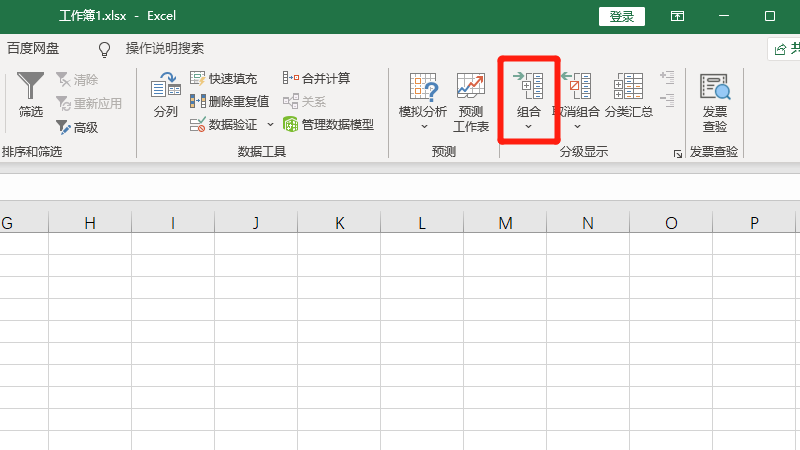Image resolution: width=800 pixels, height=450 pixels.
Task: Expand the 数据验证 dropdown arrow
Action: coord(270,125)
